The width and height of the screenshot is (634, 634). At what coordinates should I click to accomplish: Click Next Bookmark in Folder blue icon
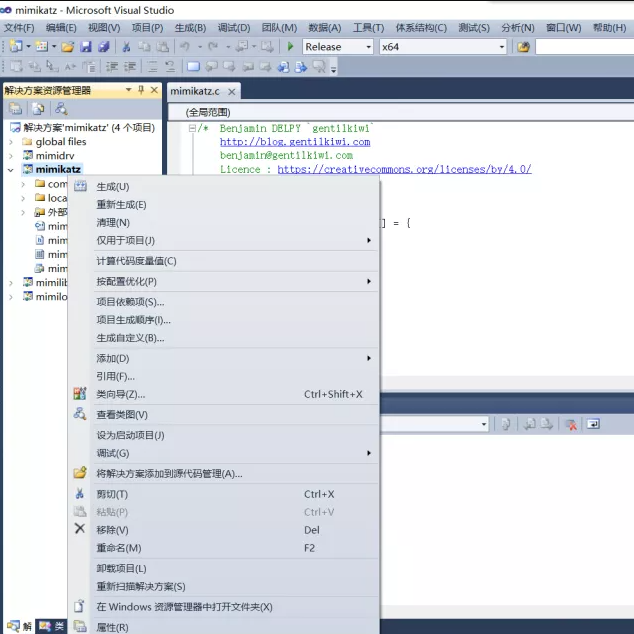click(x=301, y=66)
